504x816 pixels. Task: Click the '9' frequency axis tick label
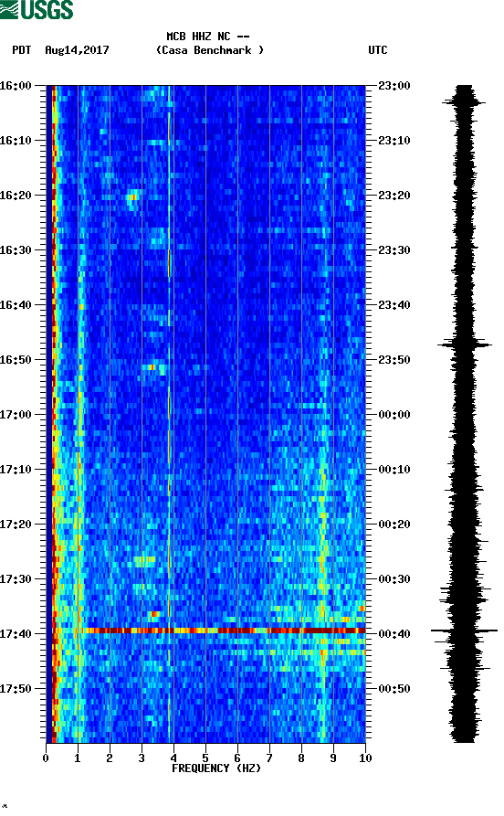pos(333,758)
